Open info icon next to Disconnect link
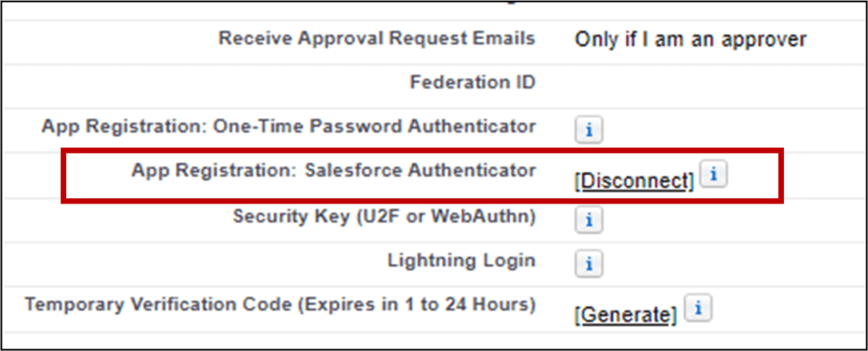Viewport: 868px width, 351px height. pos(714,175)
